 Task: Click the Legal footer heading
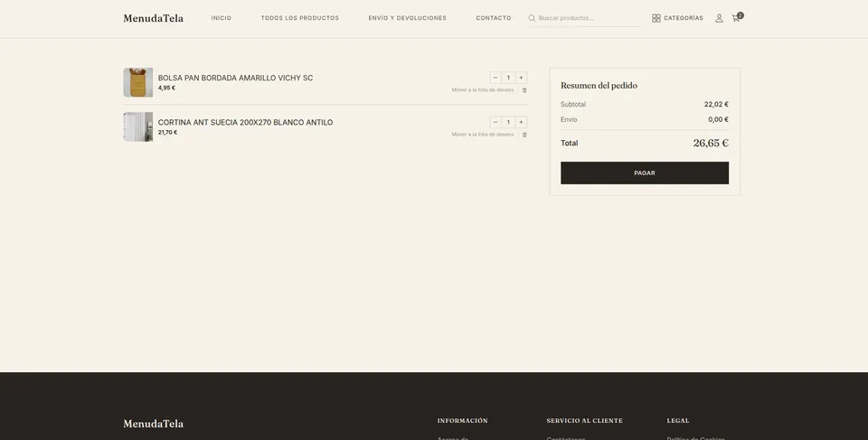(x=678, y=421)
